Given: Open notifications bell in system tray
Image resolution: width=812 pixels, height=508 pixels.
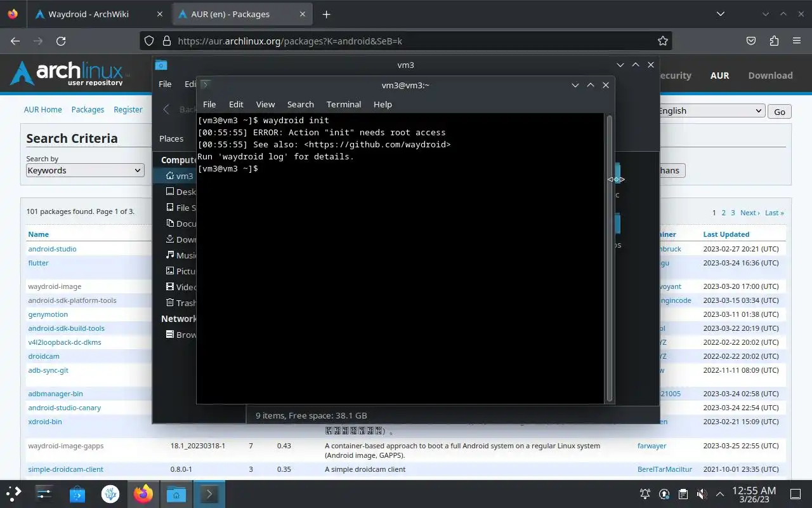Looking at the screenshot, I should pos(645,493).
